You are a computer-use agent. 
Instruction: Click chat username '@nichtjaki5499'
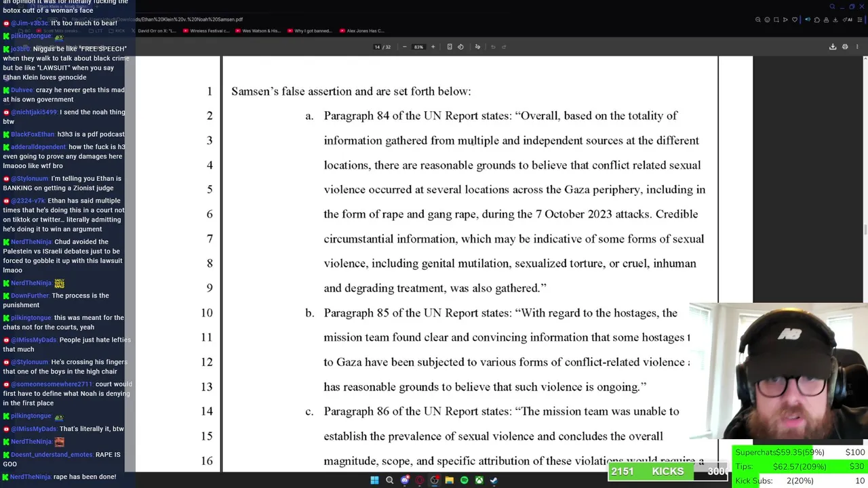[x=34, y=113]
